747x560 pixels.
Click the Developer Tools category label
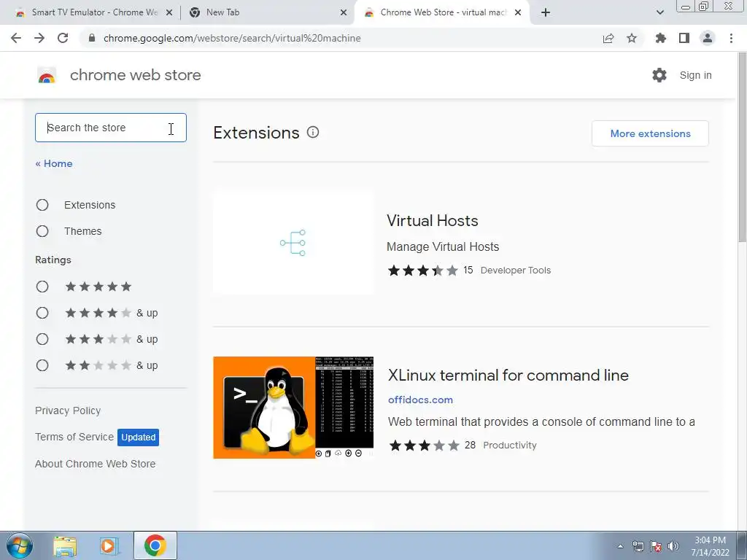click(516, 270)
